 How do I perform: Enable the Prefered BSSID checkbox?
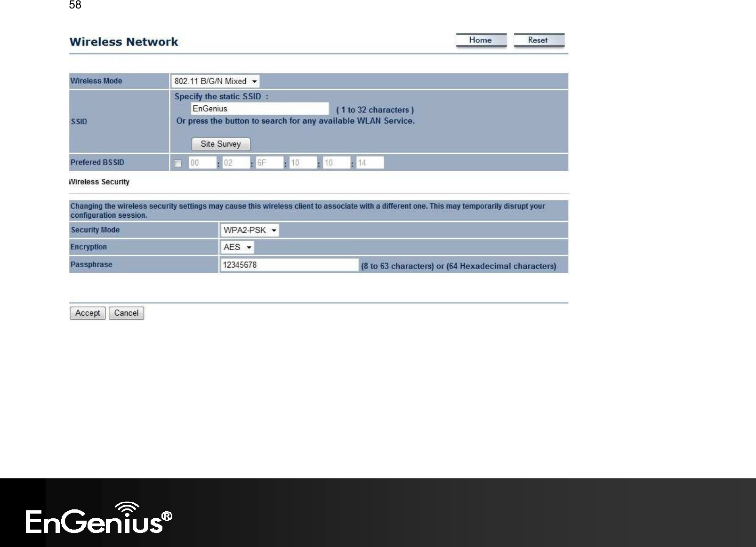coord(178,163)
